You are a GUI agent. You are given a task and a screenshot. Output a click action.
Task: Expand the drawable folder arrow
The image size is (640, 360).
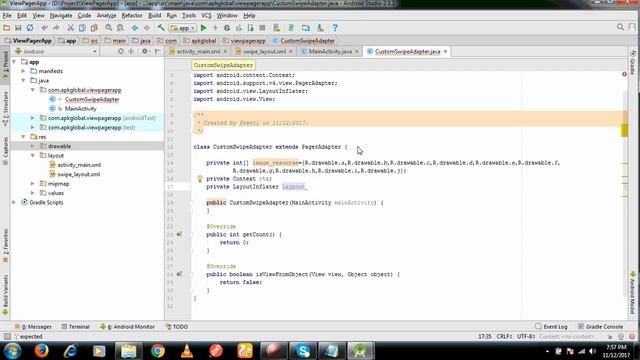click(x=33, y=146)
